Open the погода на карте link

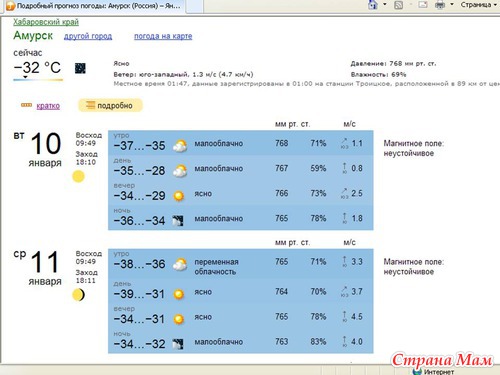click(163, 36)
